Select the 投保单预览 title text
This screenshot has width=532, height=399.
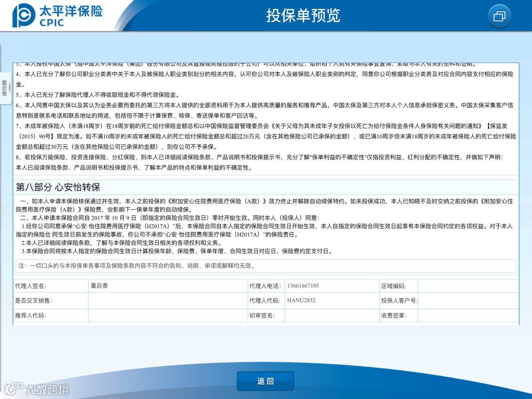point(303,16)
